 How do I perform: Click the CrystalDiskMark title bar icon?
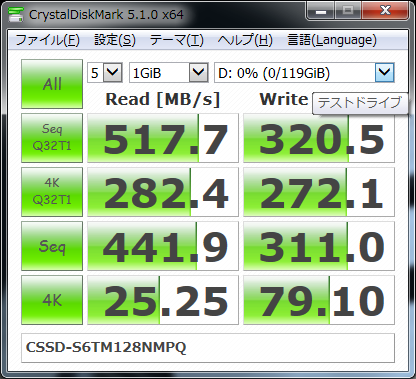[x=15, y=14]
